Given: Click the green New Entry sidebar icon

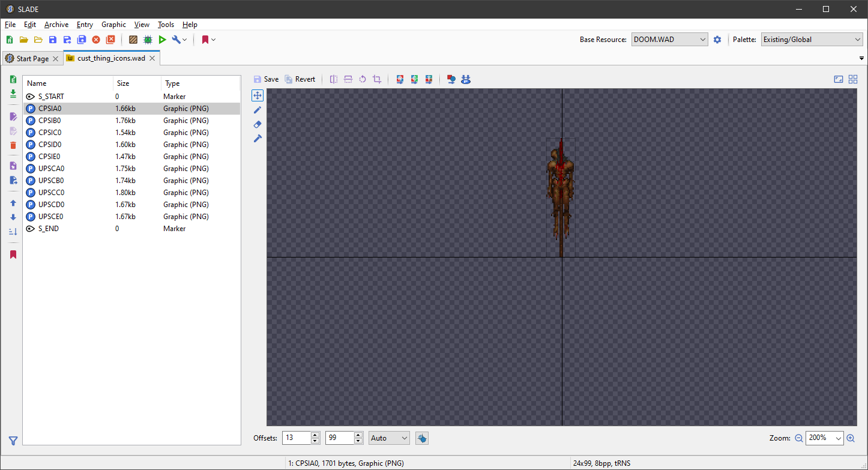Looking at the screenshot, I should click(x=13, y=79).
